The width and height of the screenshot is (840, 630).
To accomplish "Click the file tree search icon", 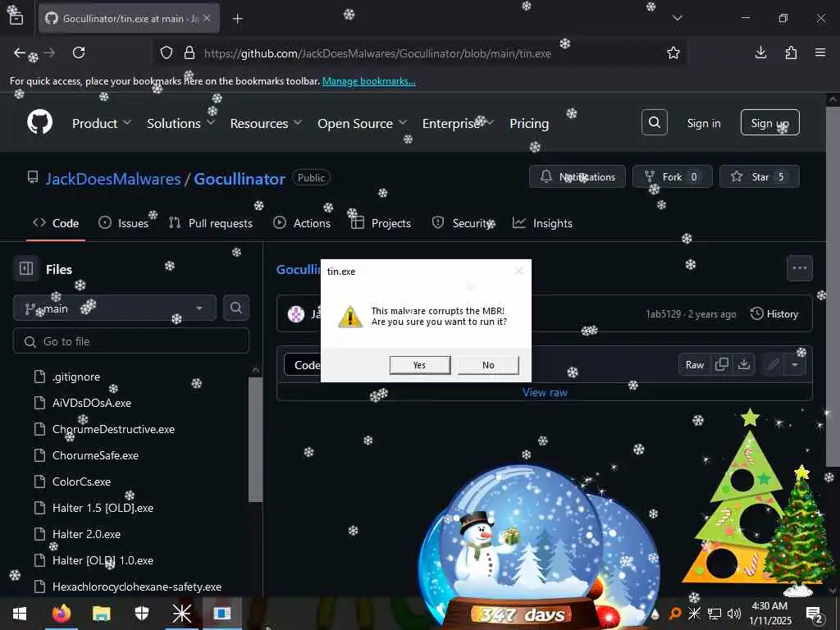I will coord(235,308).
